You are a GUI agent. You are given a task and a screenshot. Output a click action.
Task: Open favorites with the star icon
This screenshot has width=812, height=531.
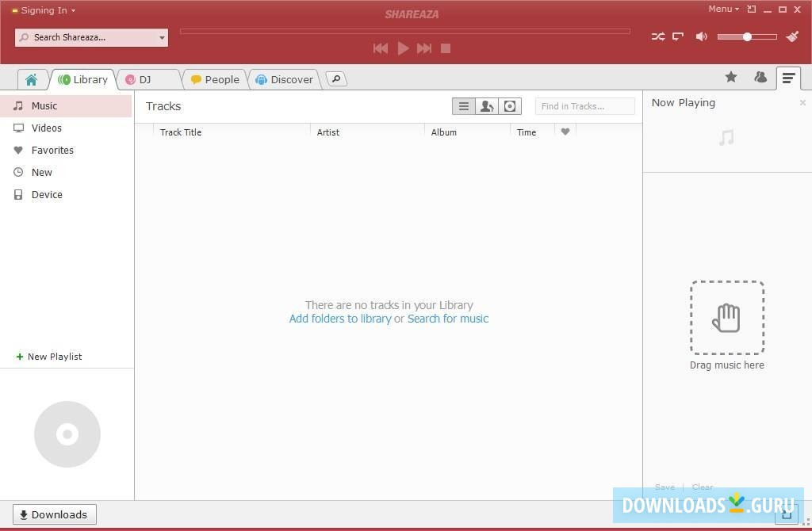(x=730, y=78)
